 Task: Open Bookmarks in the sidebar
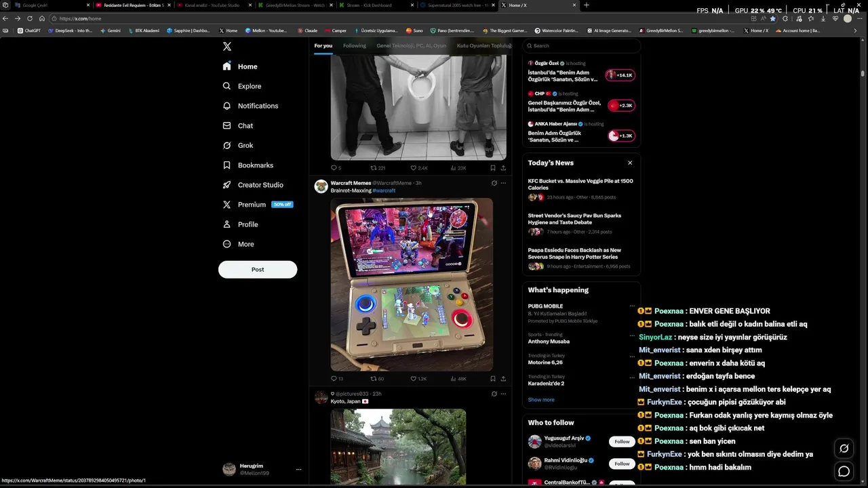click(248, 165)
